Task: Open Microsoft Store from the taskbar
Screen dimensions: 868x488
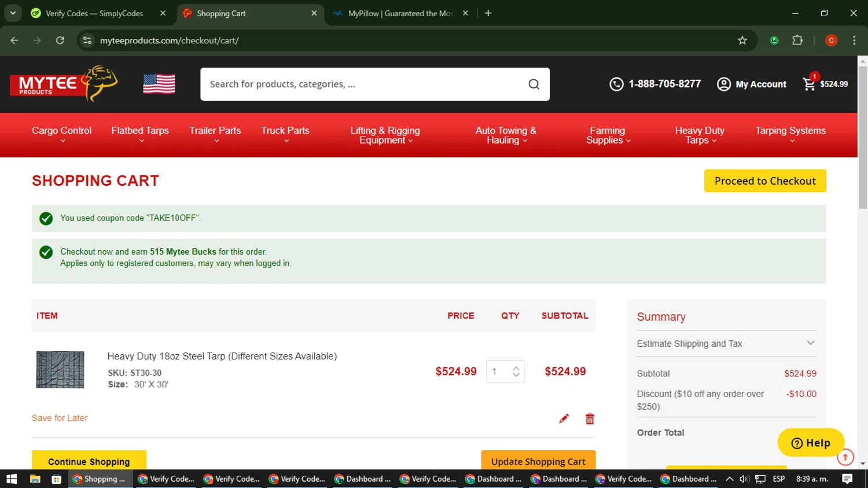Action: pos(56,479)
